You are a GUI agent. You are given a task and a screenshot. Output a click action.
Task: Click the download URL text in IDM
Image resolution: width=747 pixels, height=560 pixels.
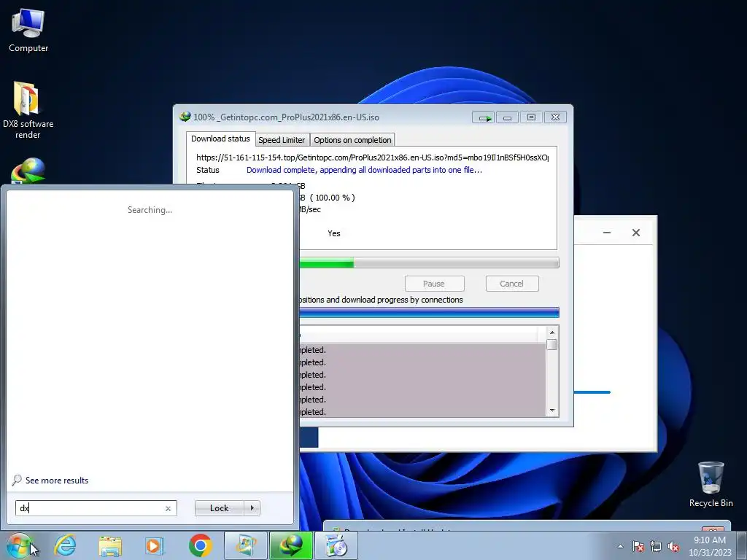[373, 157]
